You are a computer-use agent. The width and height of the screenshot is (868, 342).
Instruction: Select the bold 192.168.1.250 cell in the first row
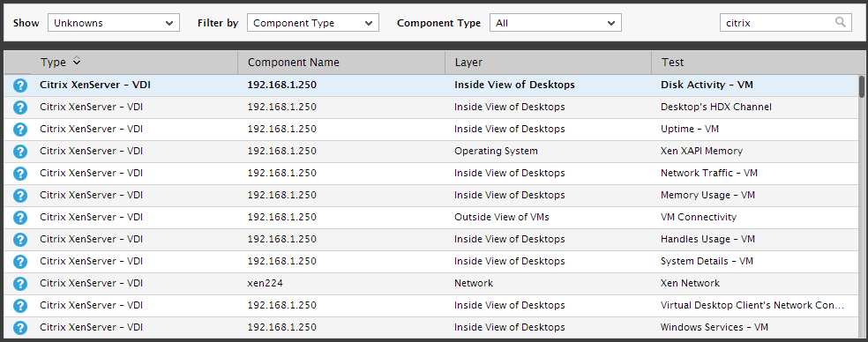click(281, 85)
